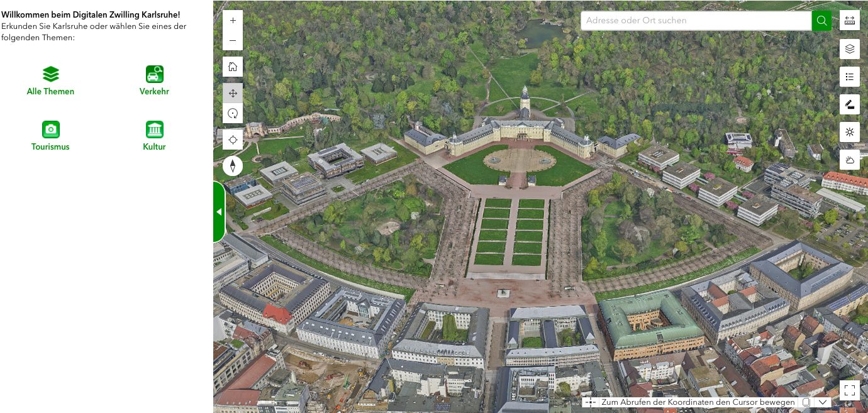This screenshot has height=413, width=868.
Task: Collapse the welcome side panel
Action: point(218,212)
